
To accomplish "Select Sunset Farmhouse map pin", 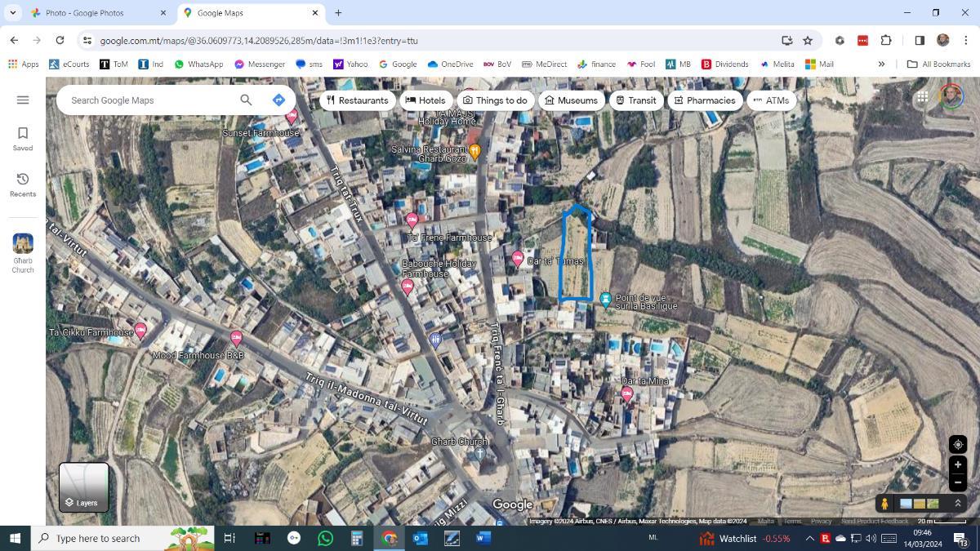I will (291, 117).
